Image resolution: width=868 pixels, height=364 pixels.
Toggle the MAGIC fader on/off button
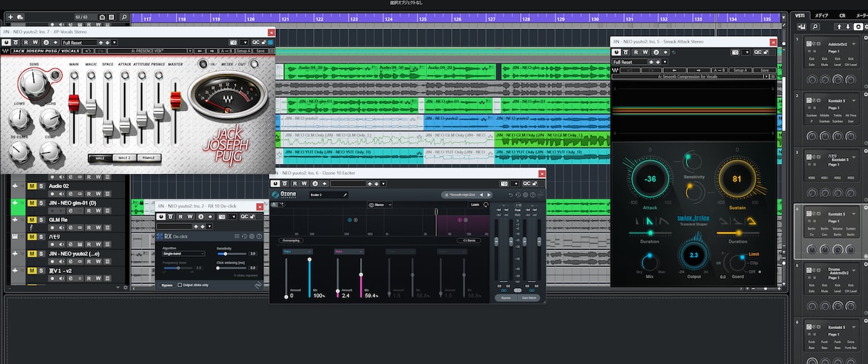click(x=91, y=74)
